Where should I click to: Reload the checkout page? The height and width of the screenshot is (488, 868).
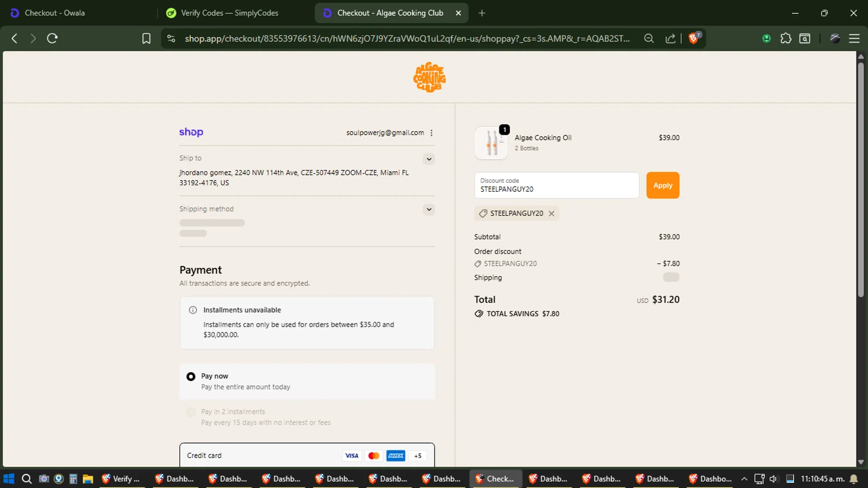pos(52,38)
